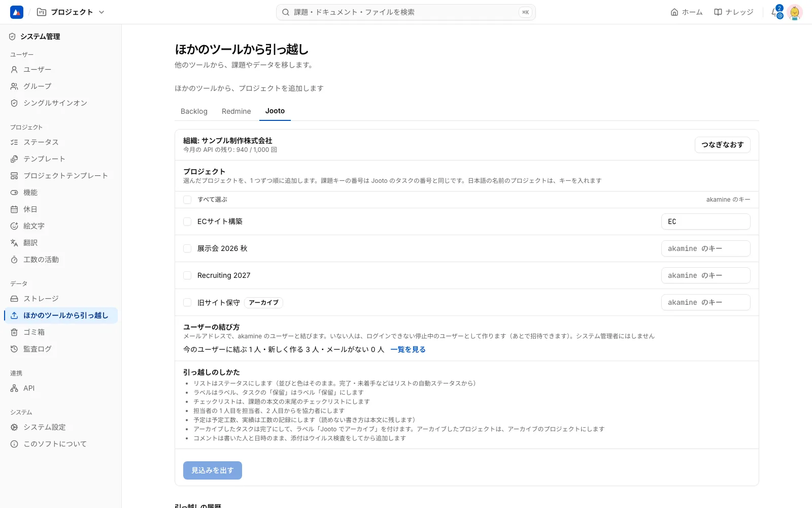Open API in the sidebar
The height and width of the screenshot is (508, 812).
61,388
